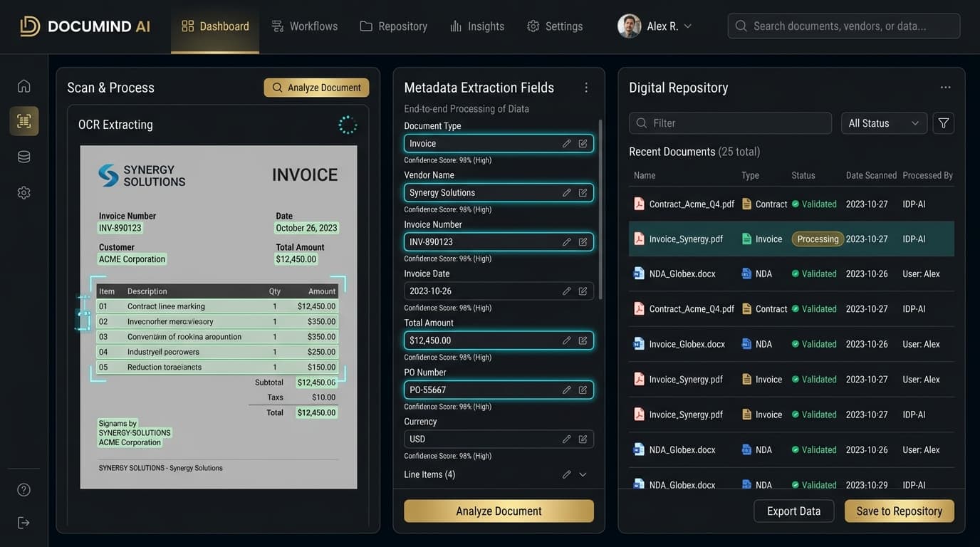Select the Processing status row Invoice_Synergy.pdf
980x547 pixels.
tap(791, 239)
